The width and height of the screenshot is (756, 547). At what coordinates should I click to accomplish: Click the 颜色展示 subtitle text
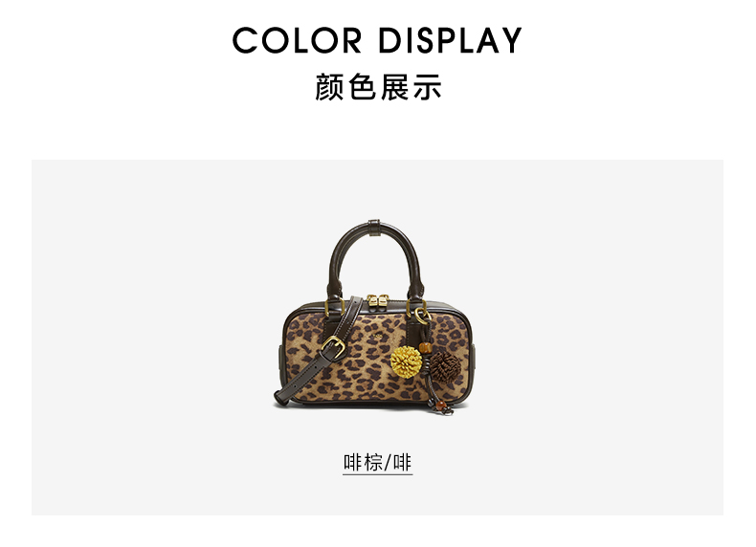pos(378,87)
